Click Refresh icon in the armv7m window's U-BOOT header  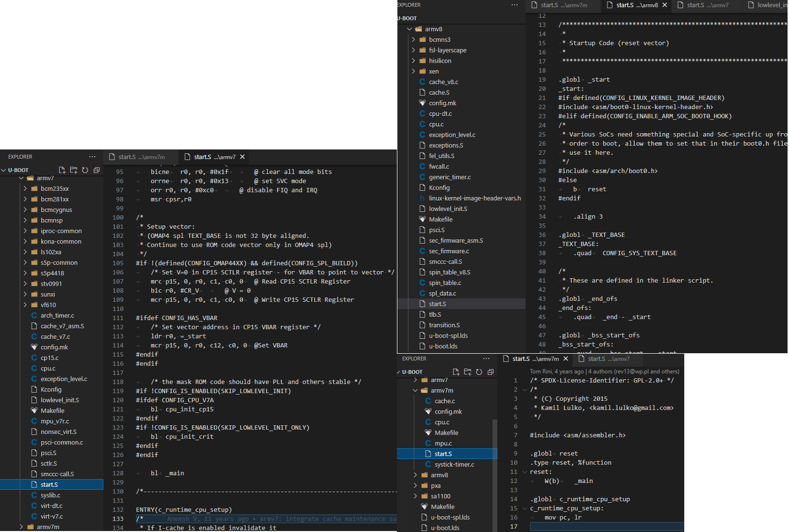click(479, 372)
